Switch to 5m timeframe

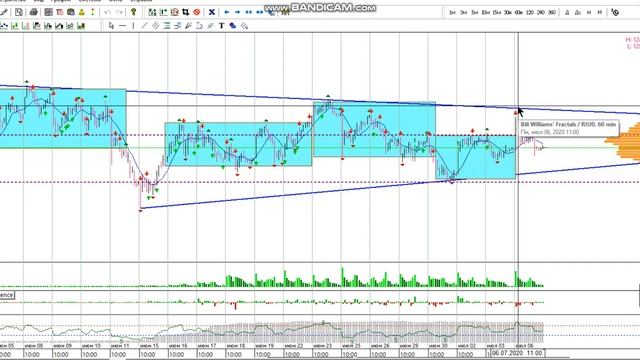[474, 13]
